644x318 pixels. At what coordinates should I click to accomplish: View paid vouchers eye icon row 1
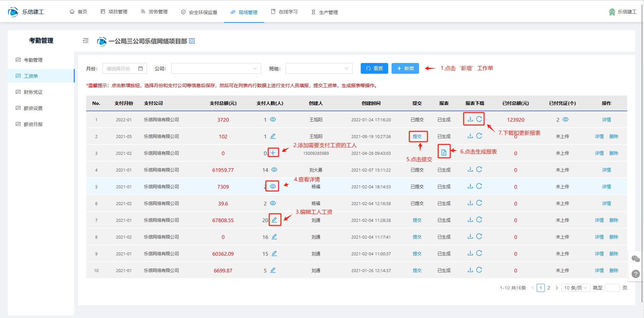pyautogui.click(x=566, y=120)
